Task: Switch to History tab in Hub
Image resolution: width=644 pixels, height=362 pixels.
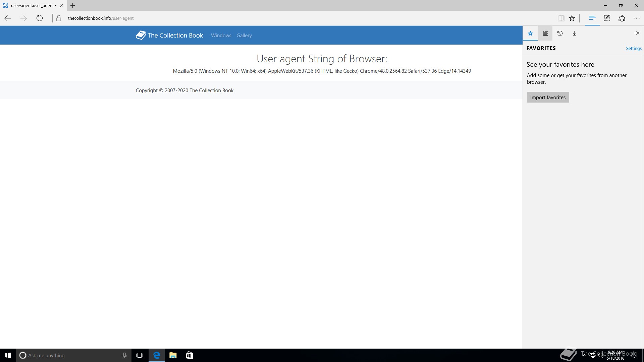Action: 560,33
